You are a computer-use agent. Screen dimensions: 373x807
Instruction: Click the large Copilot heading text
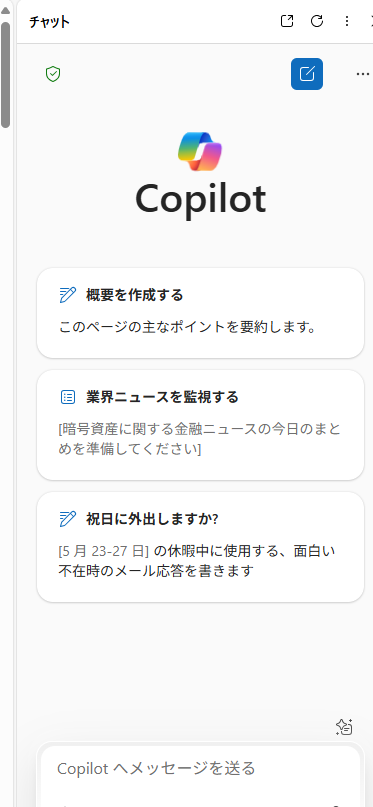(x=201, y=199)
